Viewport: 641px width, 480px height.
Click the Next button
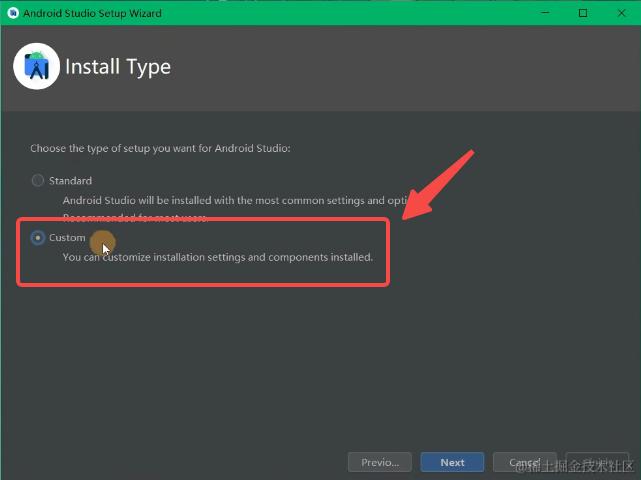[452, 462]
